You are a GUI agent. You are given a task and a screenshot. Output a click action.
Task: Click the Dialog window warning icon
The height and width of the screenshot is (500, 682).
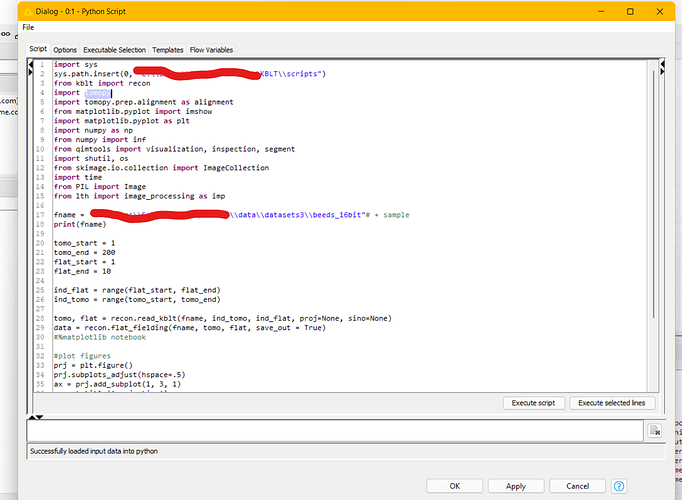pyautogui.click(x=28, y=11)
